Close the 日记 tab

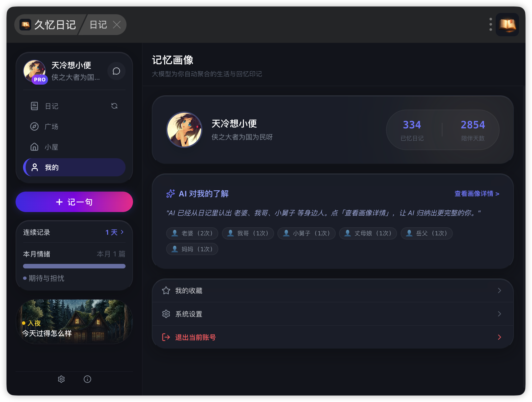(x=117, y=25)
